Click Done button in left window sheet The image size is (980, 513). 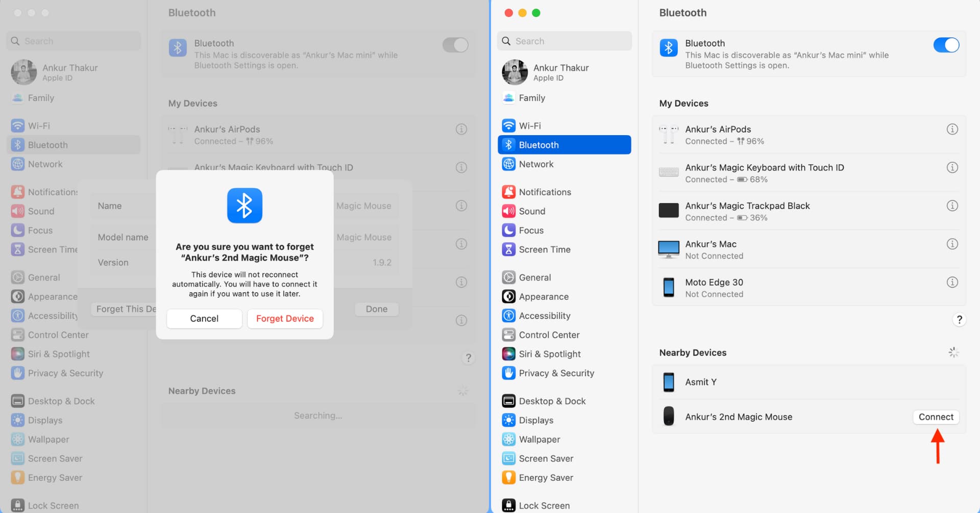pos(377,309)
